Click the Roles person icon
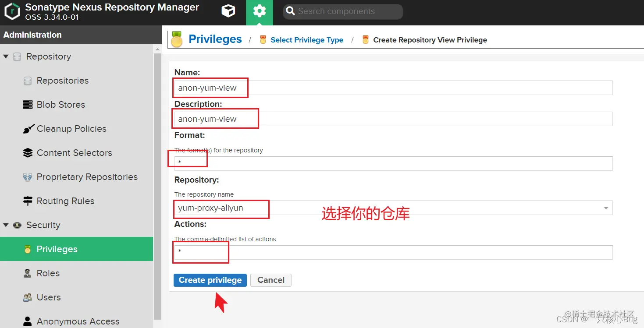The height and width of the screenshot is (328, 644). 28,273
